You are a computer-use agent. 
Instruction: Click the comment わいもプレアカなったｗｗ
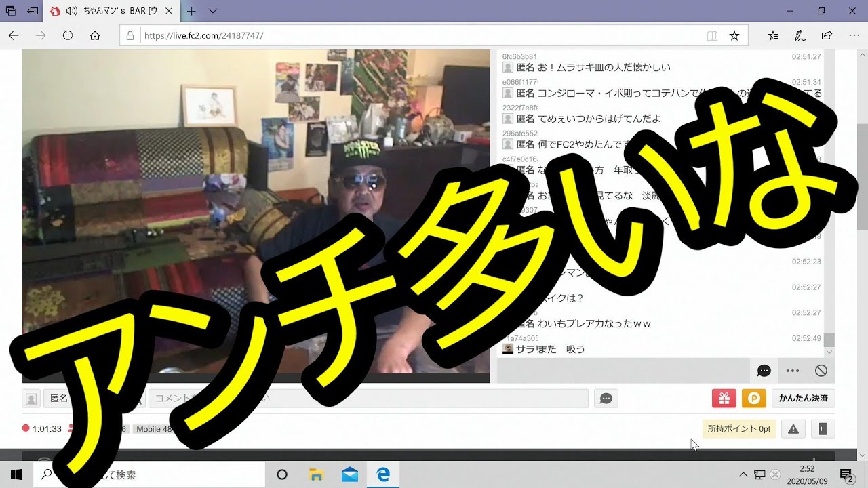594,323
